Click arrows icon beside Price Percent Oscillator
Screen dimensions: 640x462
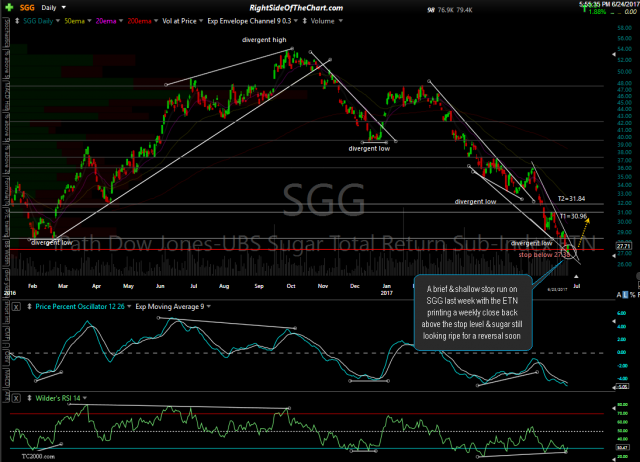pos(29,307)
